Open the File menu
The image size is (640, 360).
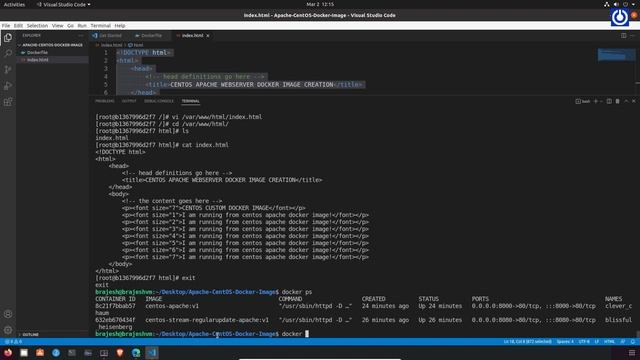tap(6, 25)
